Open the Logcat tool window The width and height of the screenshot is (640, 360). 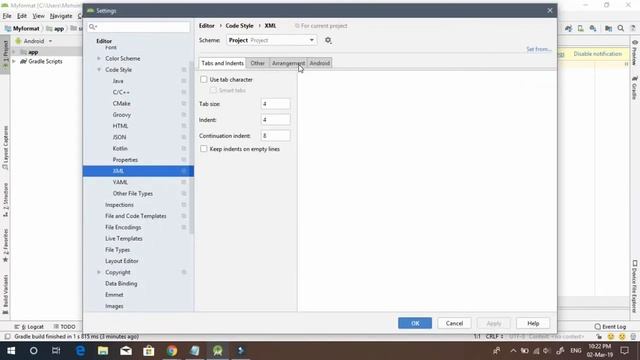29,327
